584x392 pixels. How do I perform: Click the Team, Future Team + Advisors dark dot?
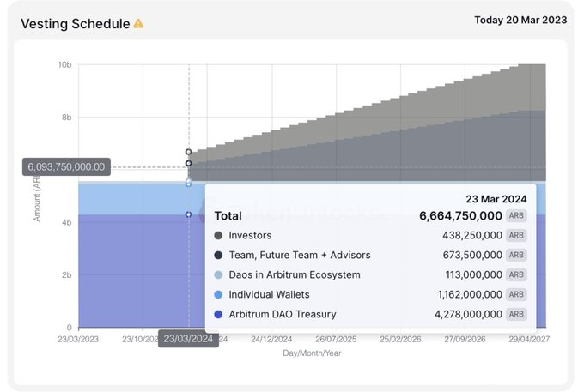pyautogui.click(x=219, y=255)
